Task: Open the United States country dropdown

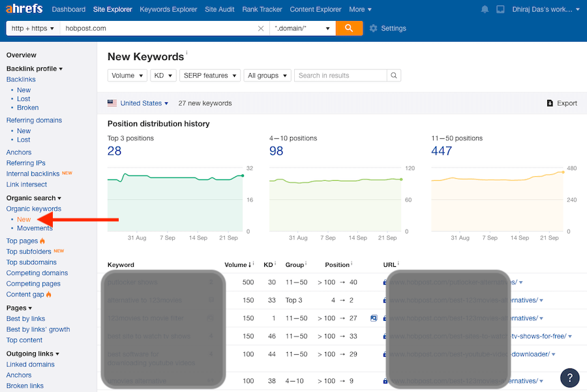Action: (x=144, y=103)
